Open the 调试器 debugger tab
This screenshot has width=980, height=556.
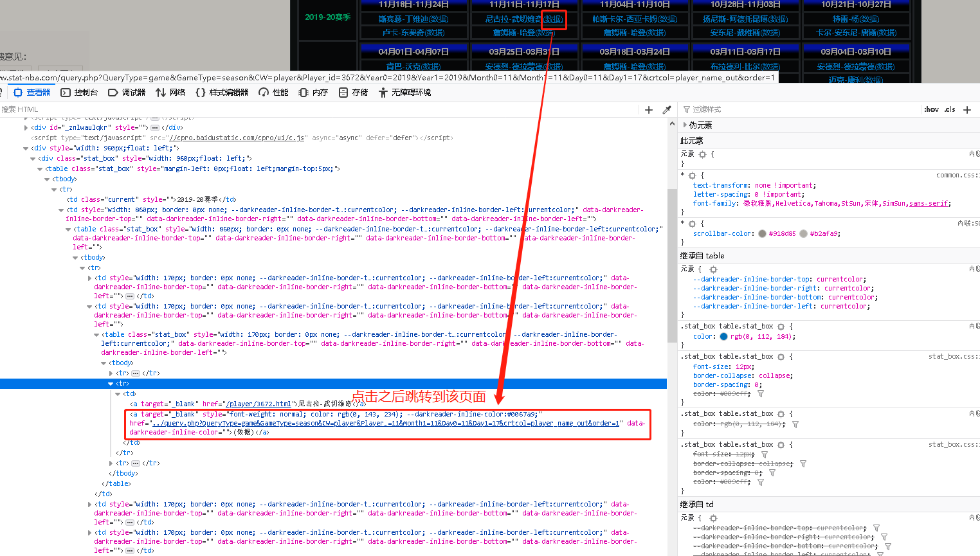coord(127,93)
